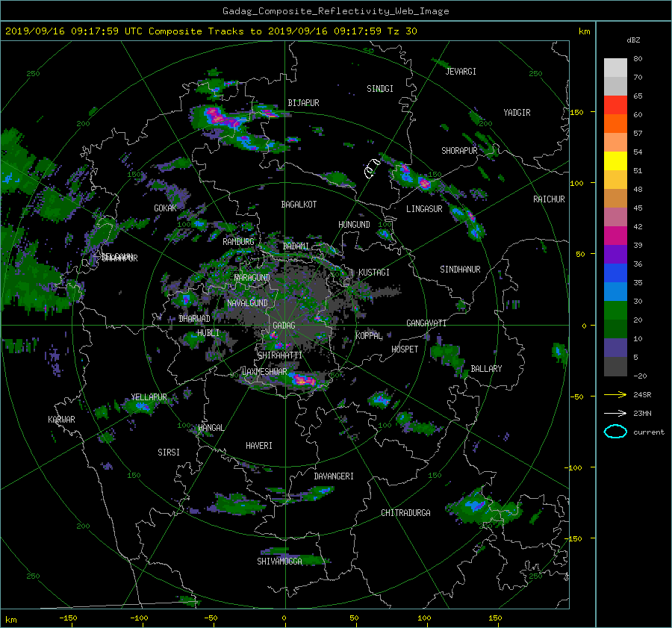This screenshot has height=628, width=672.
Task: Click the SHORAPUR city label
Action: click(459, 151)
